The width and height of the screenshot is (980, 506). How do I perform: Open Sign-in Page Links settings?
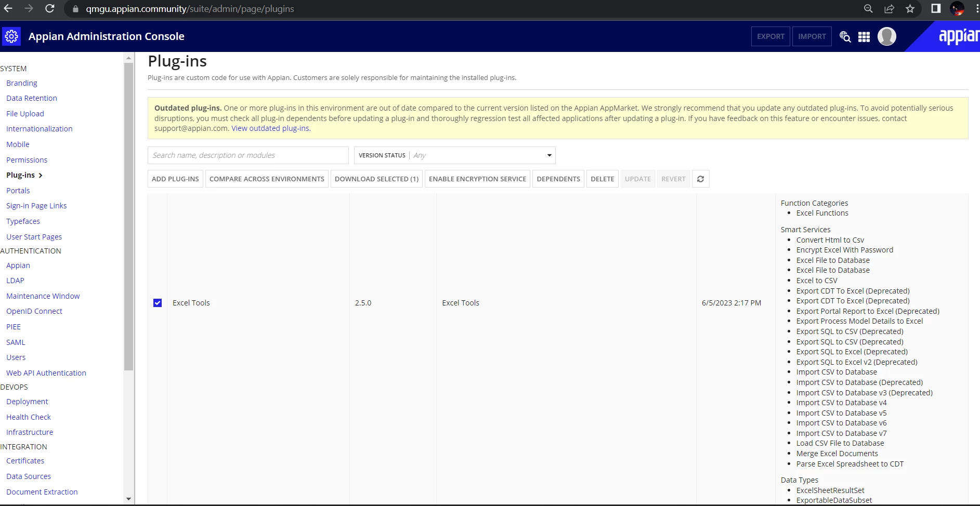click(36, 206)
